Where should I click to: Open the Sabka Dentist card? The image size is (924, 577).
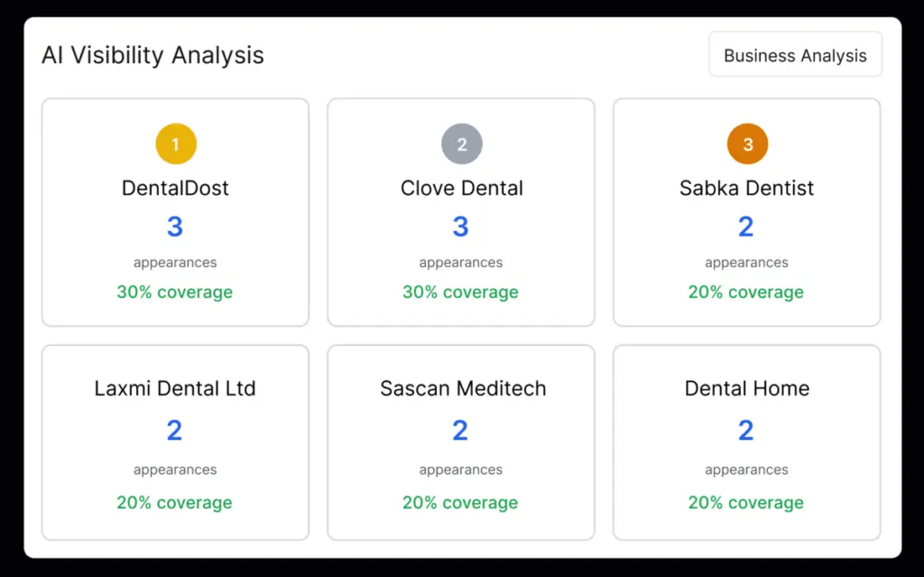tap(746, 211)
